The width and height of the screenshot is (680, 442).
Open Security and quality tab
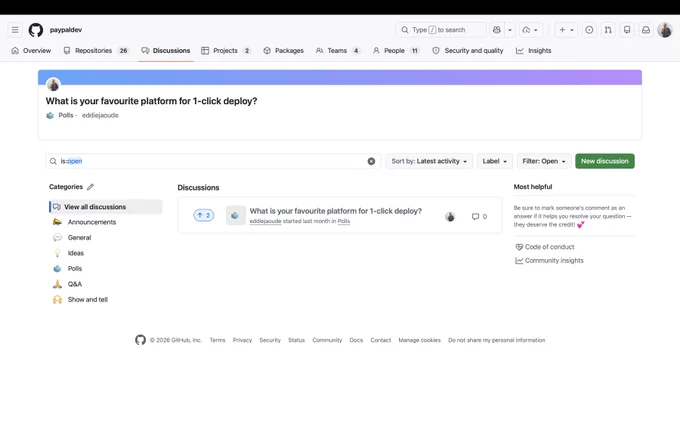468,51
